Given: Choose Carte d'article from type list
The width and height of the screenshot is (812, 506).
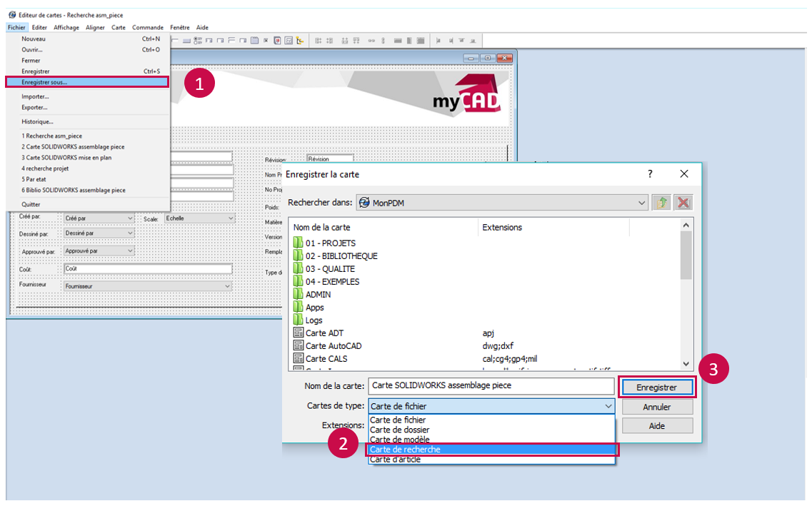Looking at the screenshot, I should (x=491, y=460).
